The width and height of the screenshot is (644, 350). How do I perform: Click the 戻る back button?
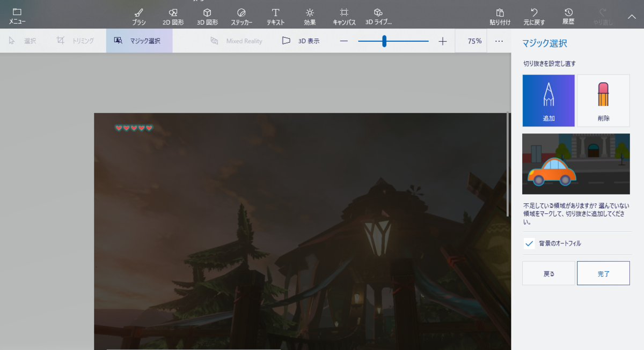click(x=548, y=273)
